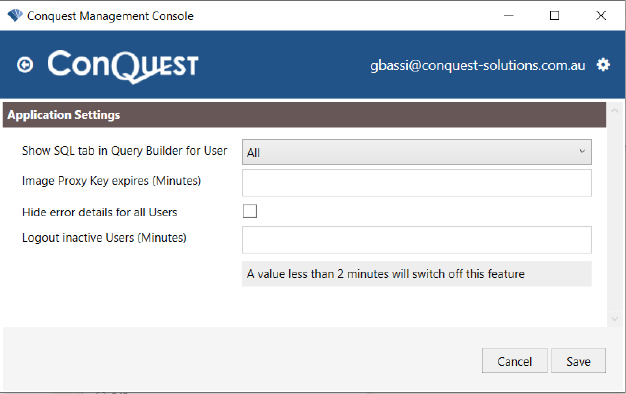This screenshot has height=394, width=626.
Task: Open the Show SQL tab dropdown
Action: [417, 152]
